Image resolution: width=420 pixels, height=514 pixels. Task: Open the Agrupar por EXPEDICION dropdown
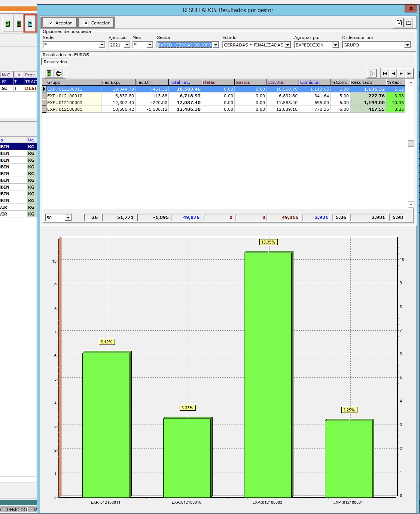pos(335,45)
